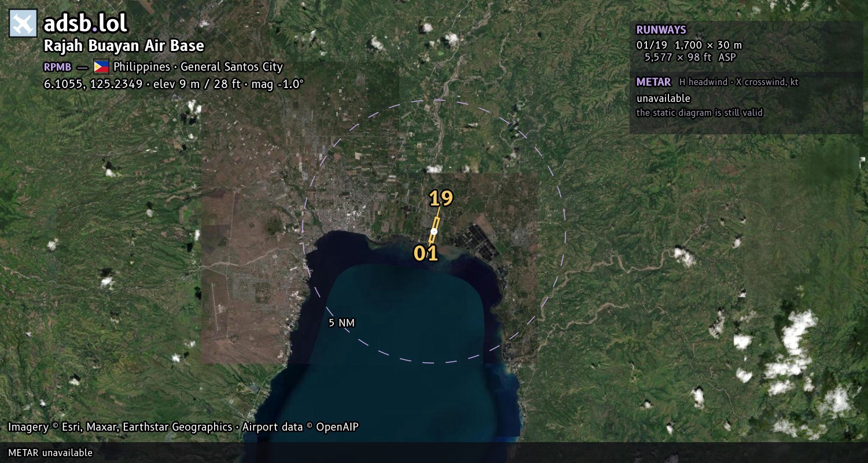Click the Rajah Buayan Air Base heading
Screen dimensions: 868x463
pyautogui.click(x=124, y=46)
